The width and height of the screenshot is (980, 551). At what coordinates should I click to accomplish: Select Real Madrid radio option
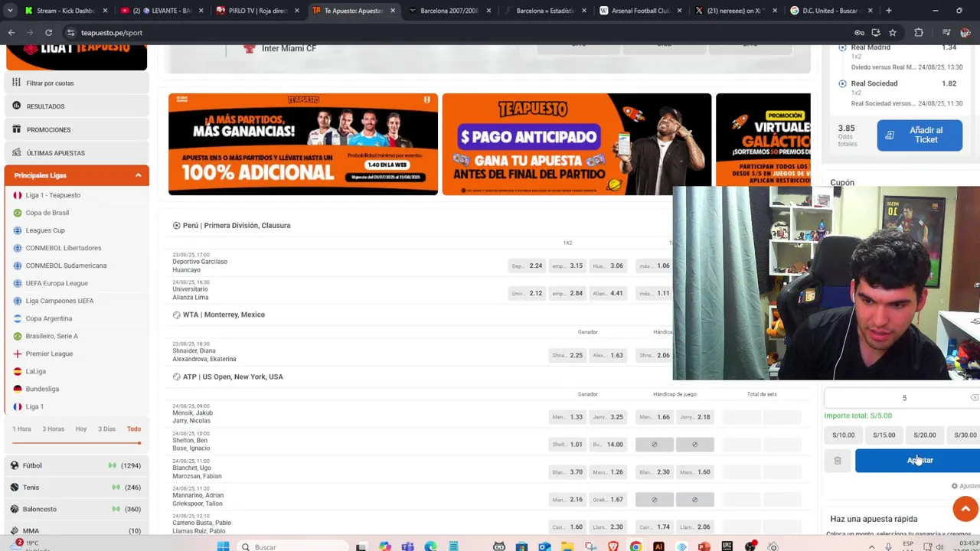842,47
